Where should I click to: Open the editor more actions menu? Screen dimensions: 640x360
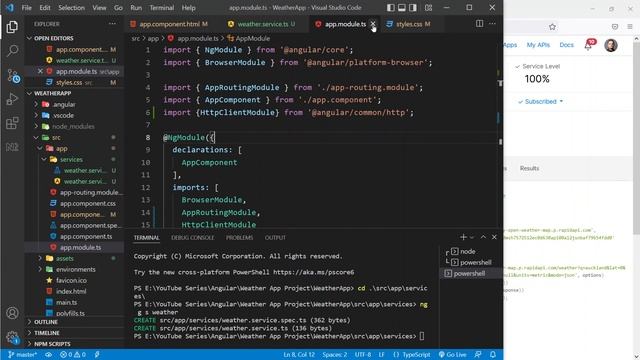493,24
